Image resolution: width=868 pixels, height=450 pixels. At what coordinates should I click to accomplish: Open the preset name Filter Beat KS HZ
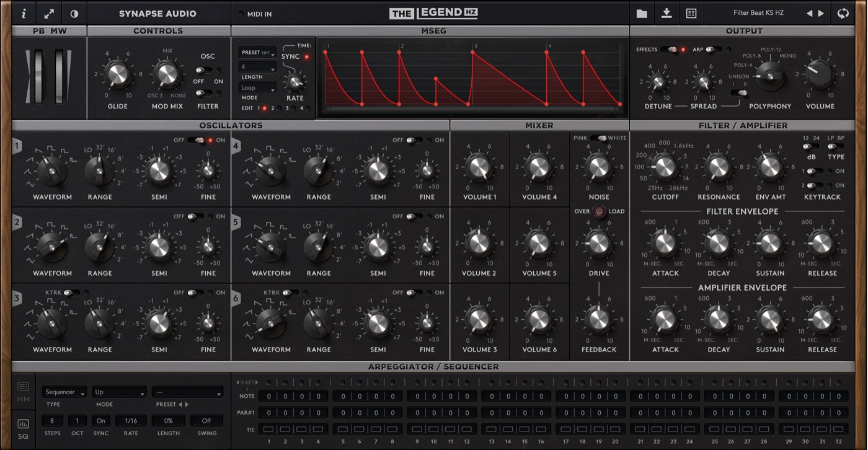[758, 13]
